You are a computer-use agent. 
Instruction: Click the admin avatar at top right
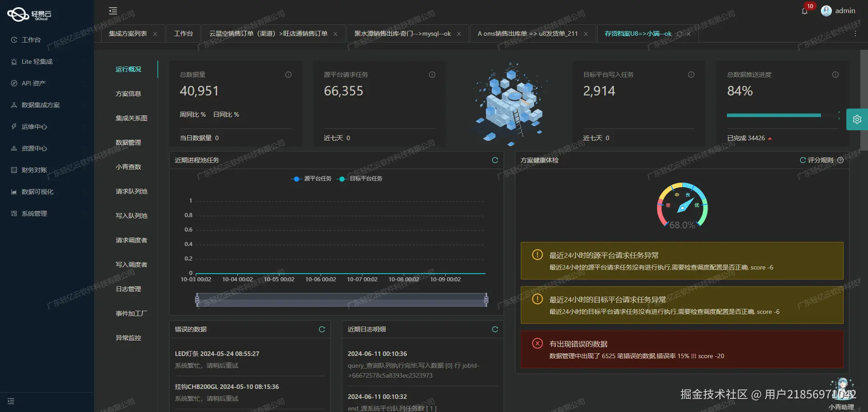click(x=826, y=11)
